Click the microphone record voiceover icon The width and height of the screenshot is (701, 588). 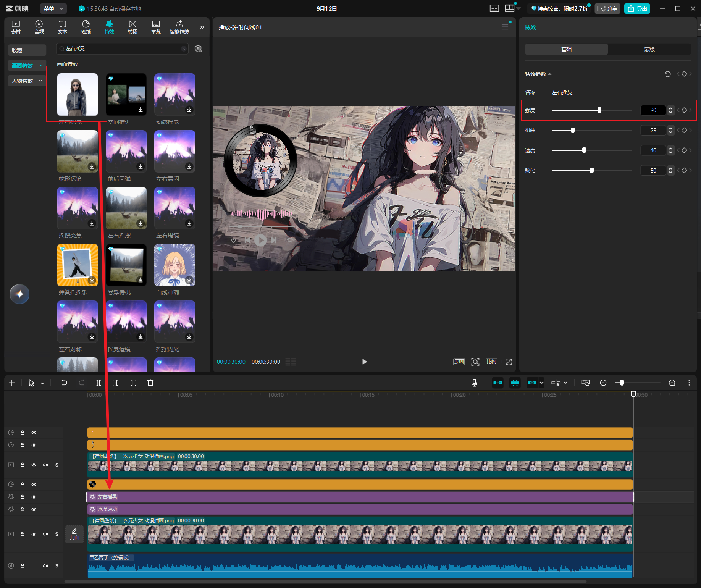pos(474,383)
